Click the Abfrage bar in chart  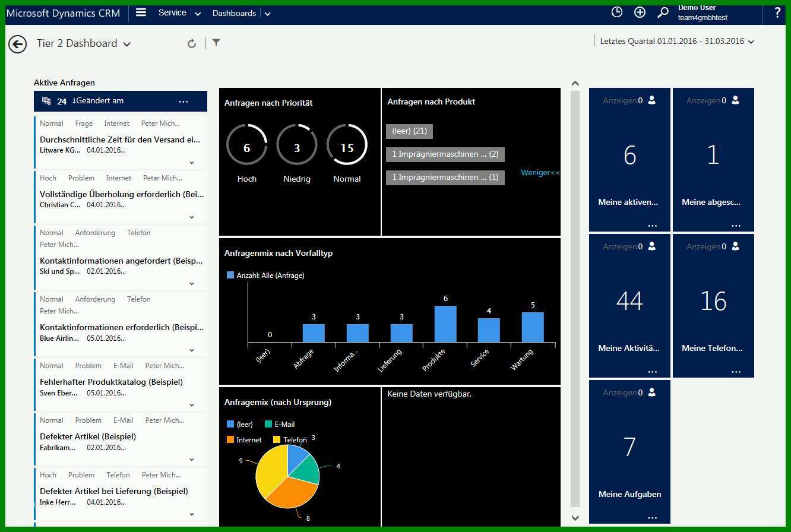314,333
